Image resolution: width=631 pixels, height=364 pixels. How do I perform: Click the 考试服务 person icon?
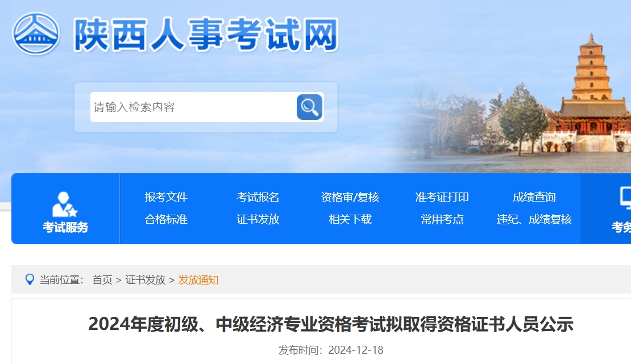coord(64,204)
